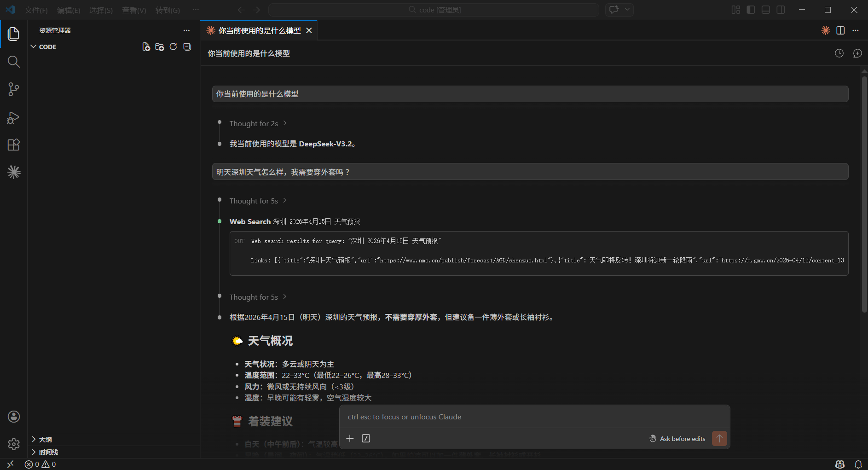Open the Extensions view
This screenshot has width=868, height=470.
(13, 145)
